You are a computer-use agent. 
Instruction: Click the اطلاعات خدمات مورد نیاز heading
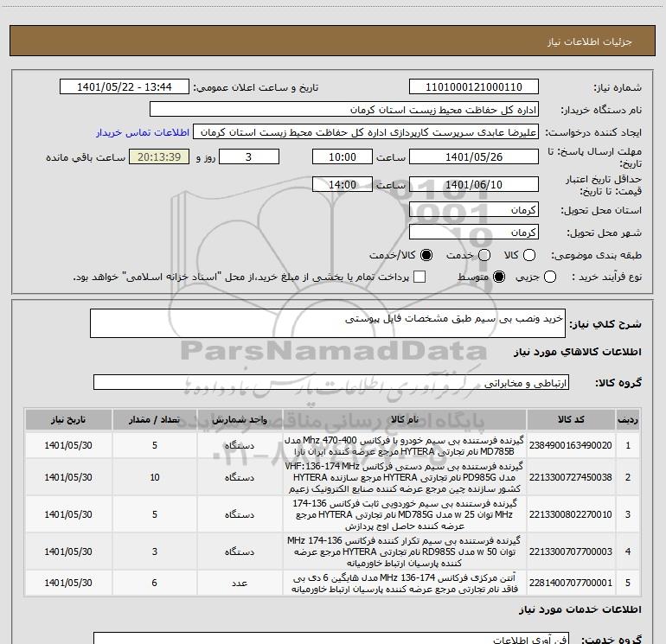(x=580, y=609)
